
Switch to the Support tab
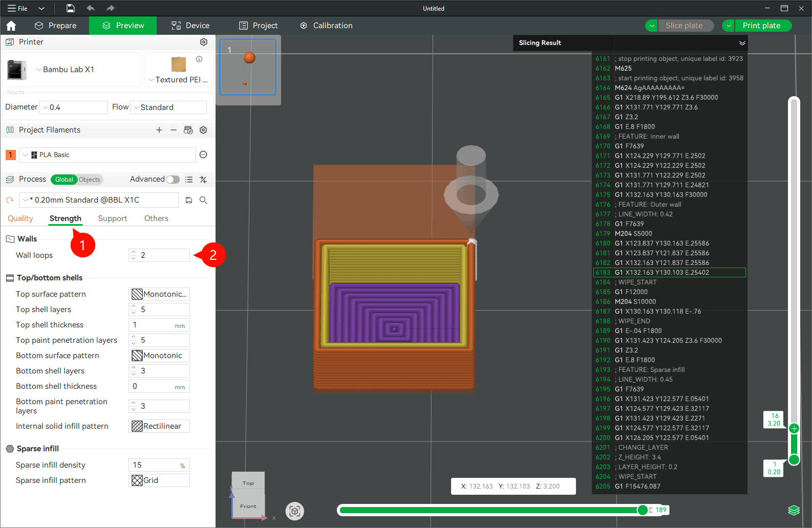[113, 218]
